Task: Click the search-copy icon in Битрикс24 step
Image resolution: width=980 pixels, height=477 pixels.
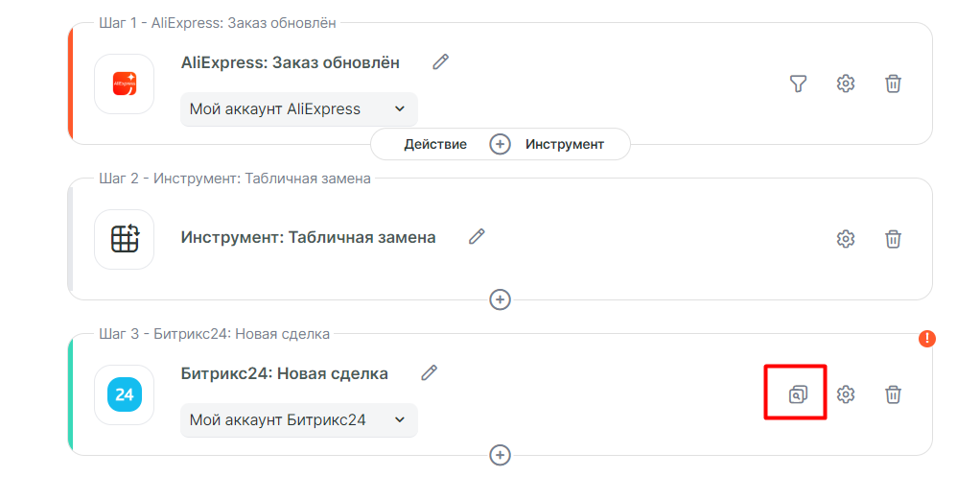Action: pos(798,394)
